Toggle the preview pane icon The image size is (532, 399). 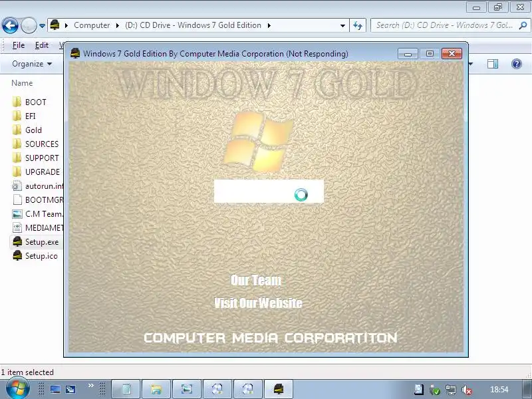pyautogui.click(x=493, y=64)
